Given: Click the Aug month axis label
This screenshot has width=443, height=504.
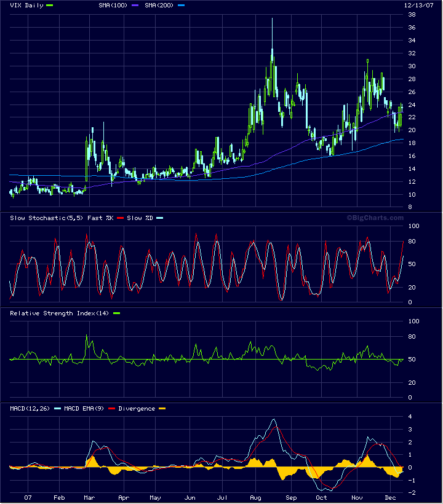Looking at the screenshot, I should coord(255,498).
